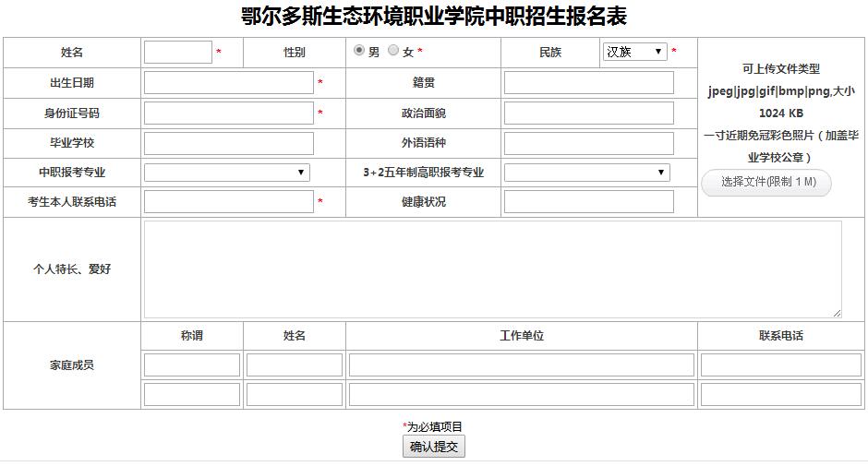Open the 3+2五年制高职报考专业 dropdown

click(586, 173)
